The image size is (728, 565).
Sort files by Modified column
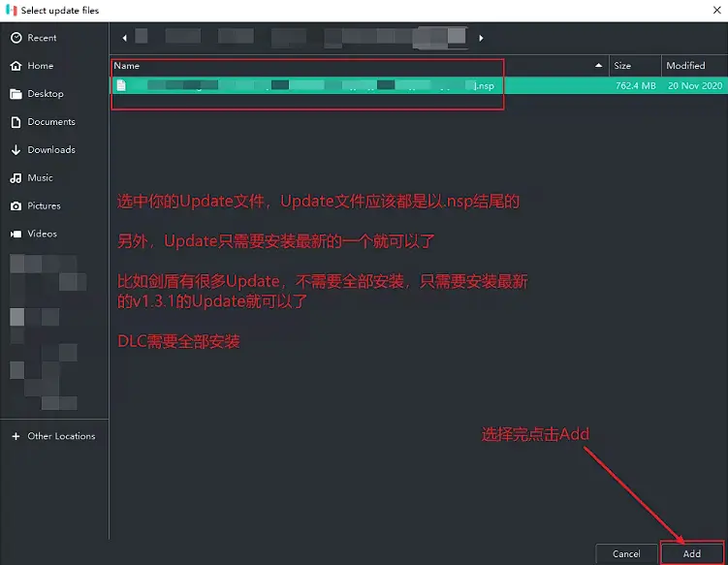[x=695, y=66]
